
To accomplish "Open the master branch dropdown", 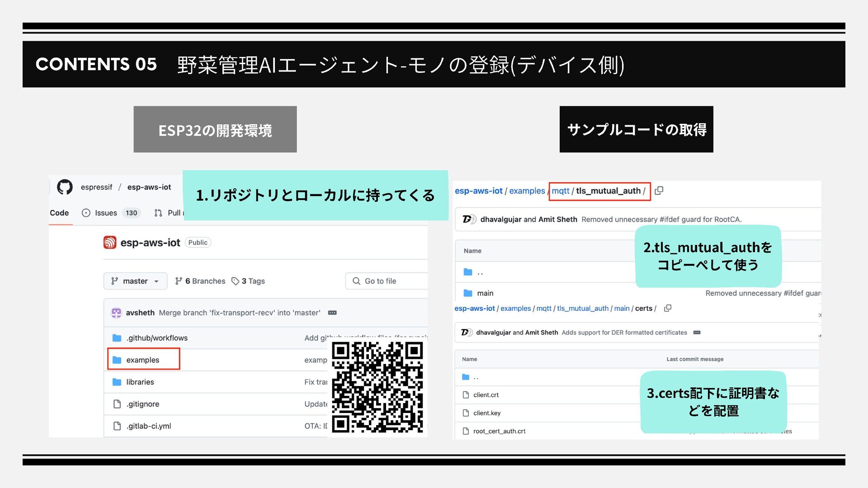I will pyautogui.click(x=135, y=281).
